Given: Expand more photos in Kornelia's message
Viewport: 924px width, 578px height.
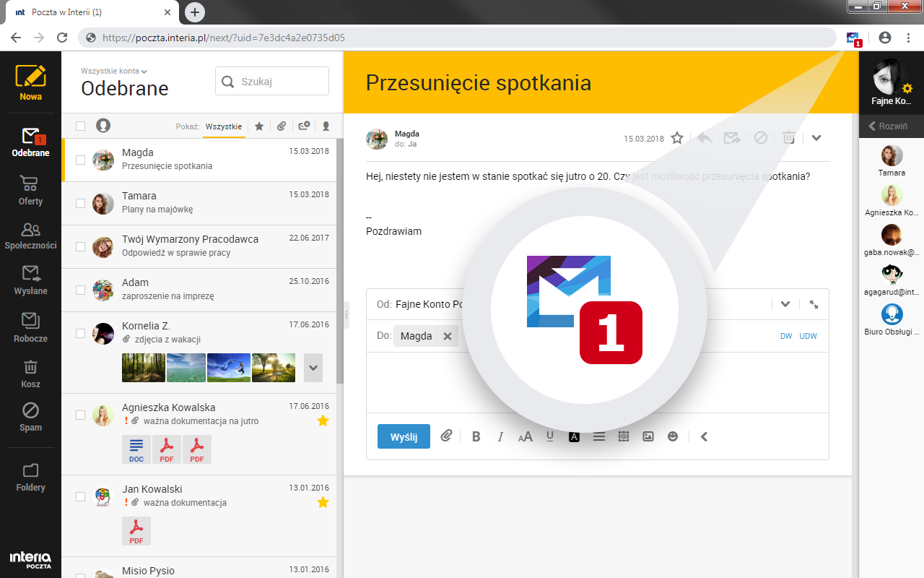Looking at the screenshot, I should click(313, 368).
